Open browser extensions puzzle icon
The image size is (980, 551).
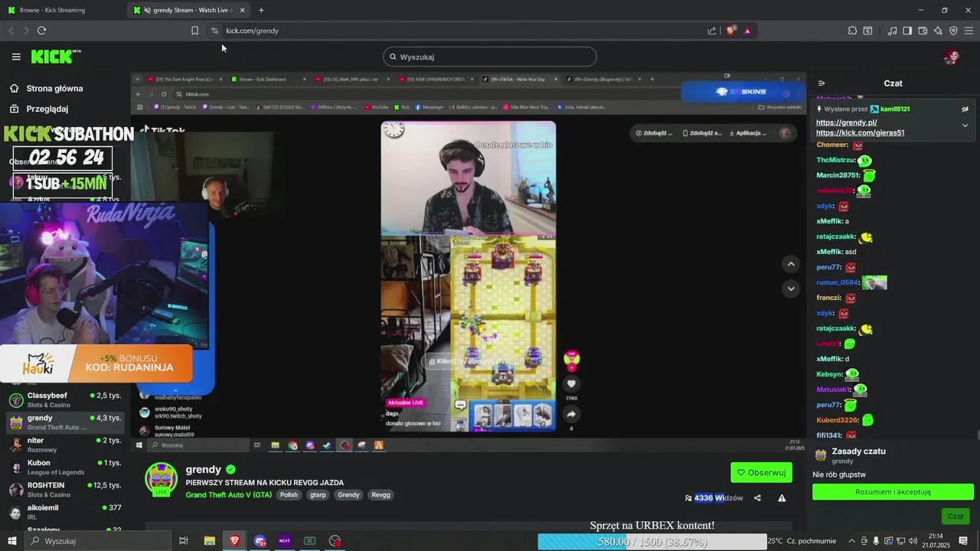pyautogui.click(x=852, y=31)
